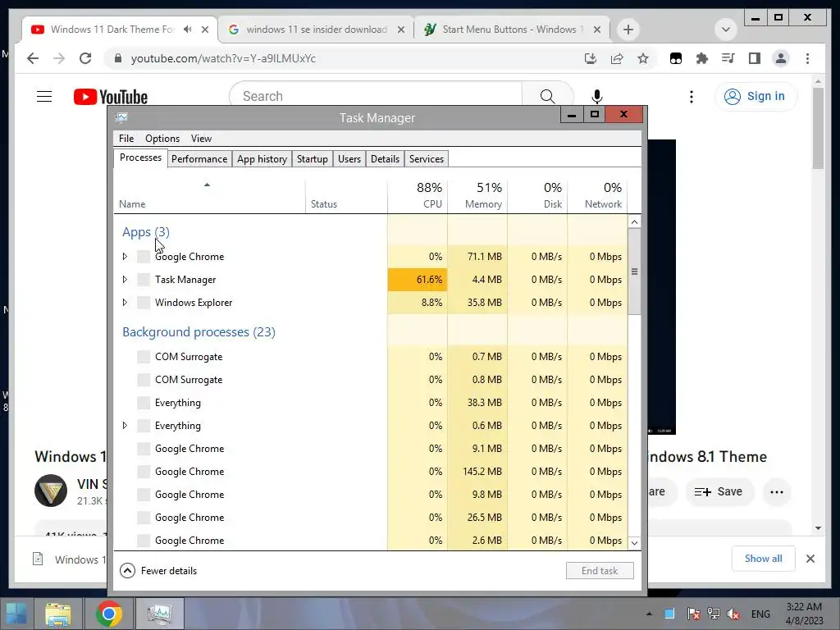Viewport: 840px width, 630px height.
Task: Open YouTube settings three-dot menu
Action: 691,97
